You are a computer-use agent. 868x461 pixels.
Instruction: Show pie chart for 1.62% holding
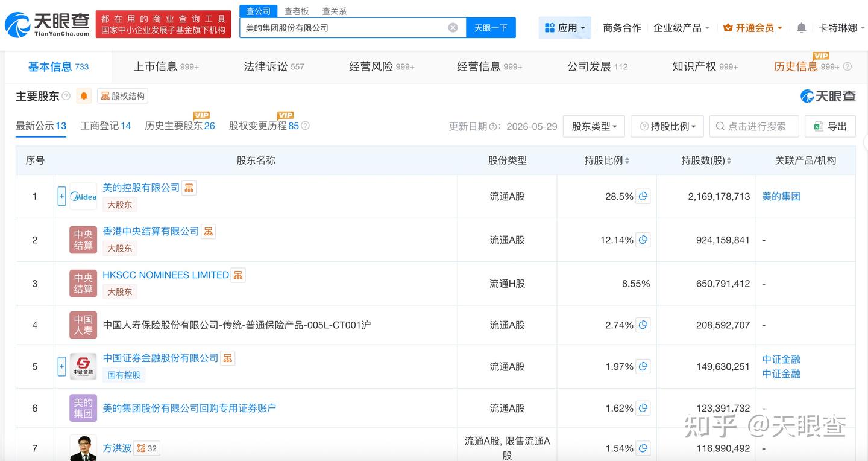[643, 408]
